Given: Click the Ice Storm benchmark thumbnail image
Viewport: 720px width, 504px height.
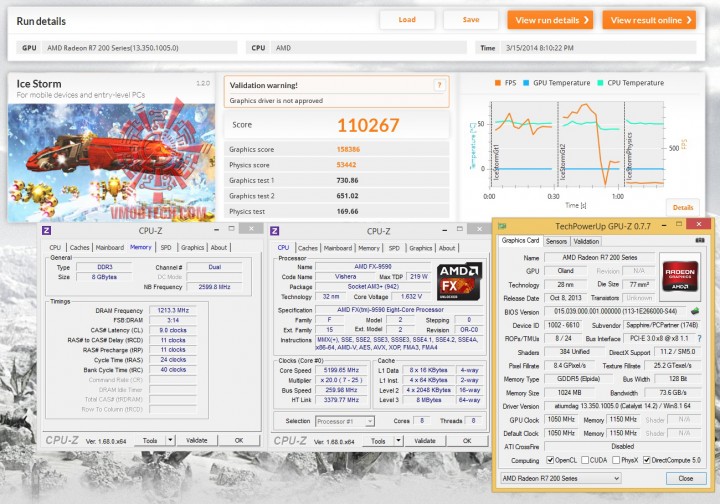Looking at the screenshot, I should [x=111, y=162].
